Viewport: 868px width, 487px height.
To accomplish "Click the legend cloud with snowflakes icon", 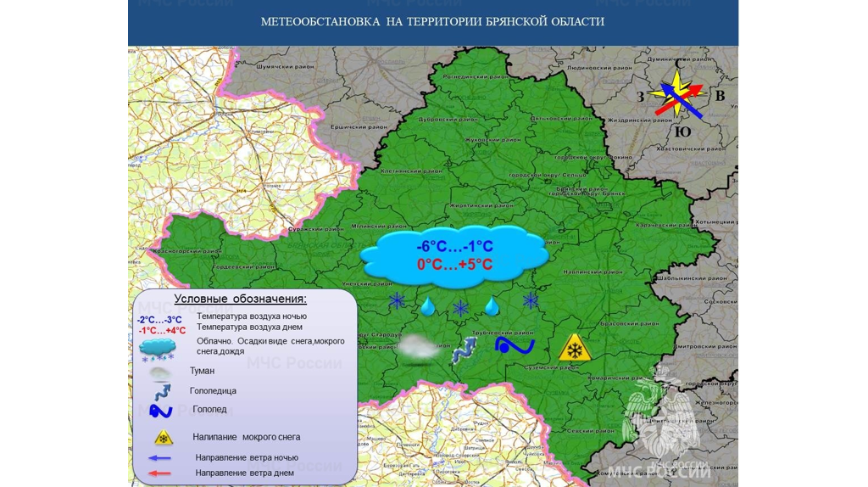I will [x=158, y=350].
